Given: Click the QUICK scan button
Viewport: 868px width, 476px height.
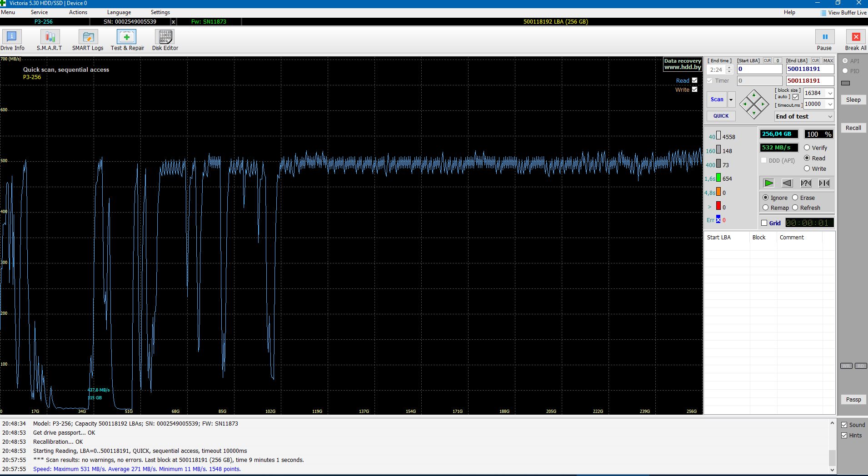Looking at the screenshot, I should (x=721, y=116).
